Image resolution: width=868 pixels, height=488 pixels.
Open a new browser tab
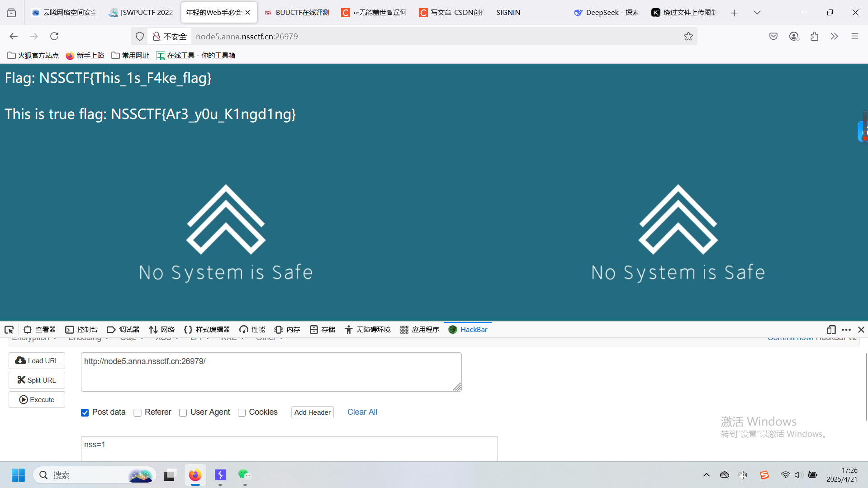click(734, 13)
